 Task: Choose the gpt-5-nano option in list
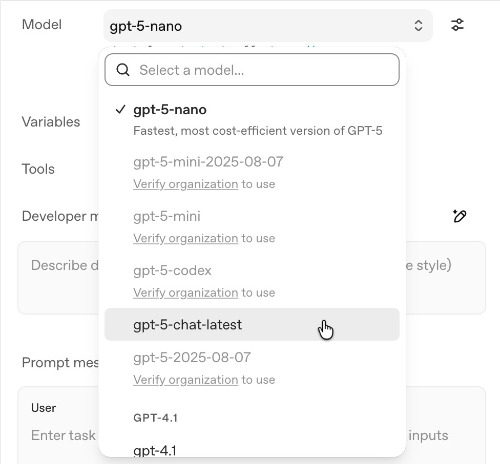(x=252, y=119)
